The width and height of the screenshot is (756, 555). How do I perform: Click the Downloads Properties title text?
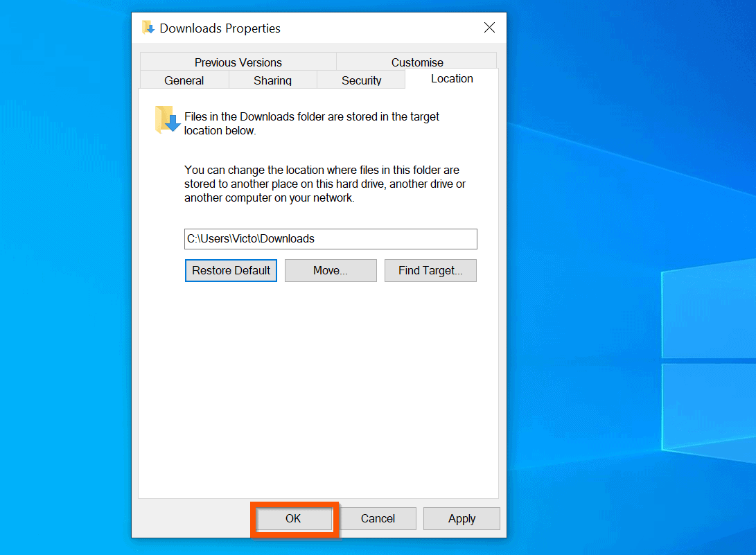[220, 28]
